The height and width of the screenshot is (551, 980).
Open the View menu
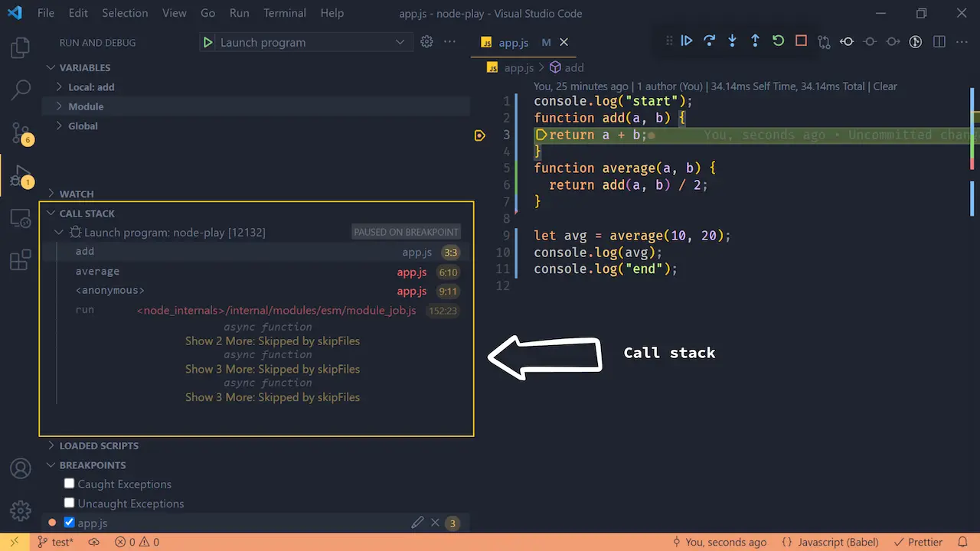(x=175, y=13)
